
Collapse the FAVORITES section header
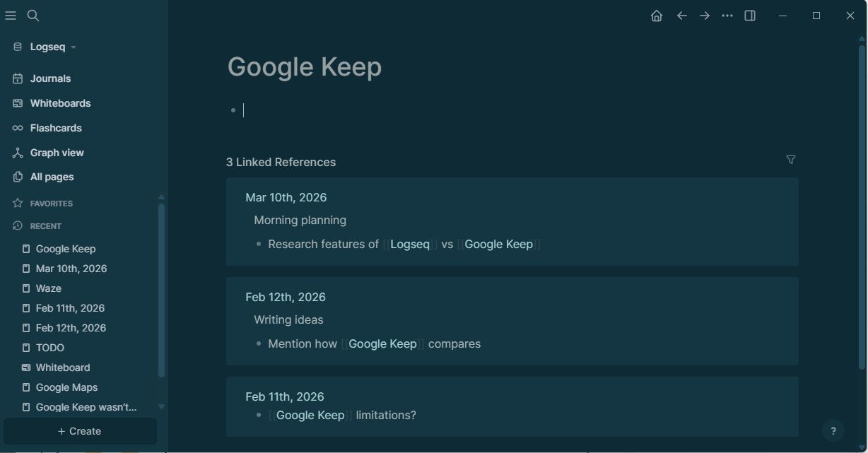coord(52,204)
